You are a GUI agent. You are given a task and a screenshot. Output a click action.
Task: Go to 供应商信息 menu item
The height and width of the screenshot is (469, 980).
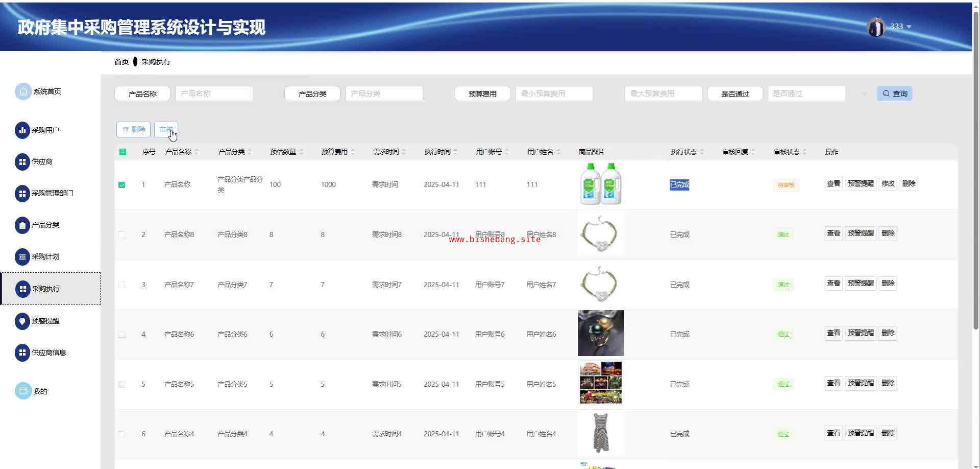(49, 353)
